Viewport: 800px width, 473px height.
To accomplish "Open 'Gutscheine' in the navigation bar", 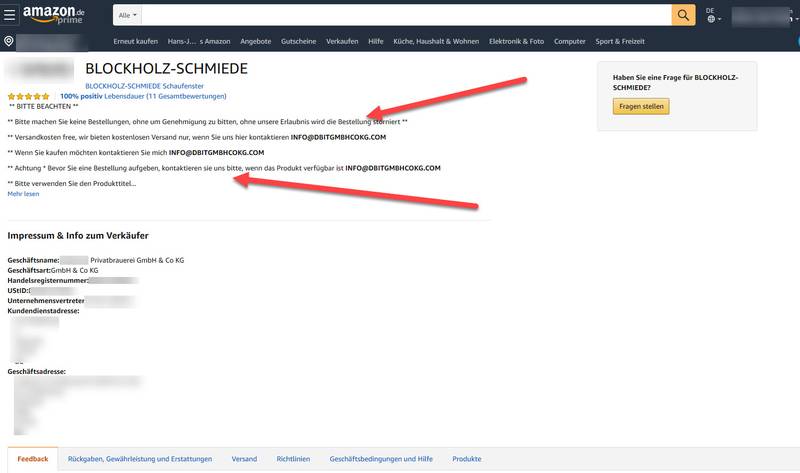I will pyautogui.click(x=298, y=41).
